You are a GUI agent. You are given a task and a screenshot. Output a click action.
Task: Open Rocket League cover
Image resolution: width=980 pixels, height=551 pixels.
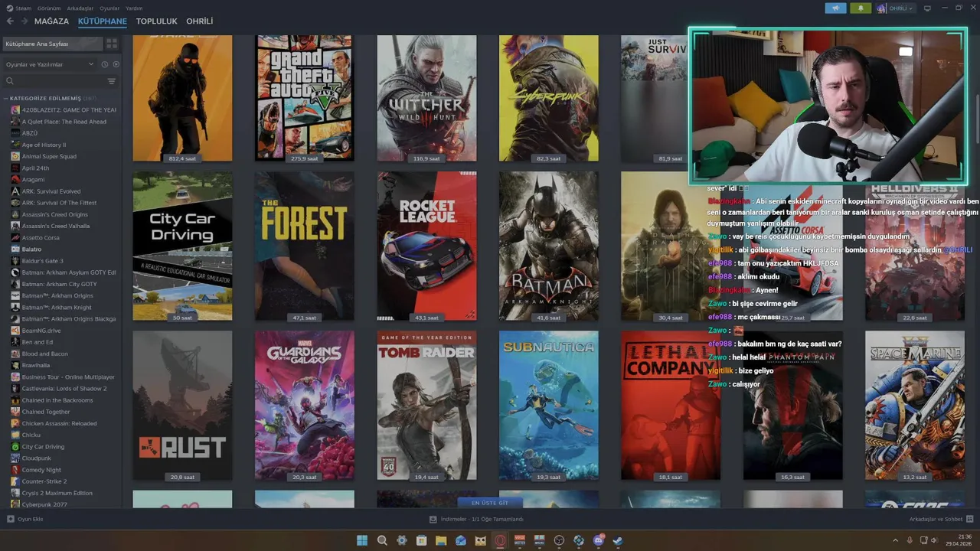[426, 246]
